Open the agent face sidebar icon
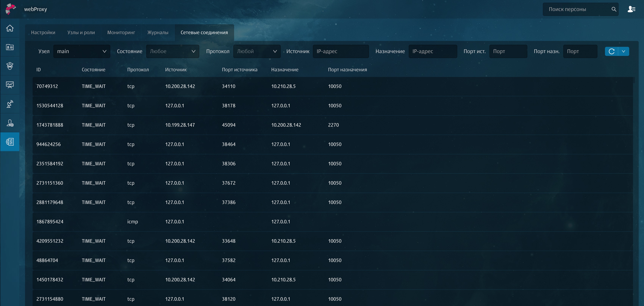644x306 pixels. pyautogui.click(x=10, y=66)
